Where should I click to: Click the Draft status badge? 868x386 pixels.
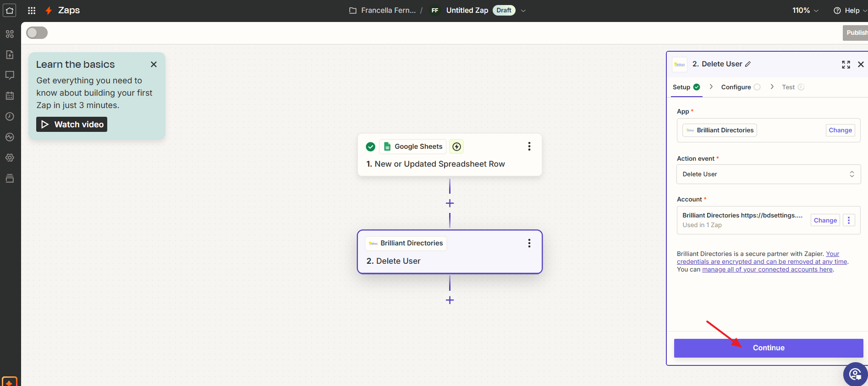[x=504, y=11]
